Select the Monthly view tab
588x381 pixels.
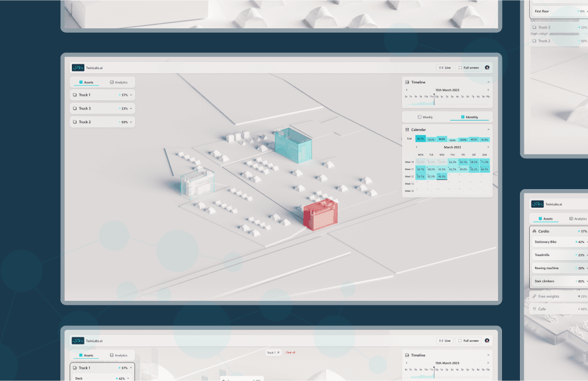(x=469, y=117)
